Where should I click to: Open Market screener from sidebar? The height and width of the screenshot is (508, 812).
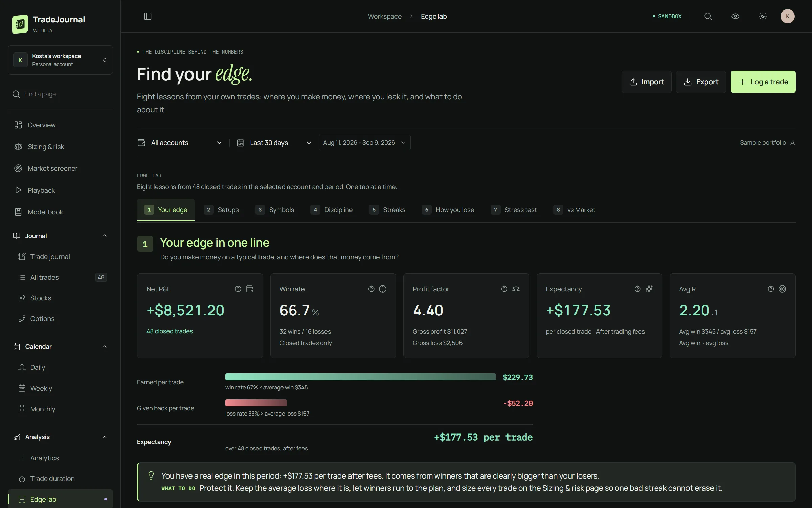(60, 168)
